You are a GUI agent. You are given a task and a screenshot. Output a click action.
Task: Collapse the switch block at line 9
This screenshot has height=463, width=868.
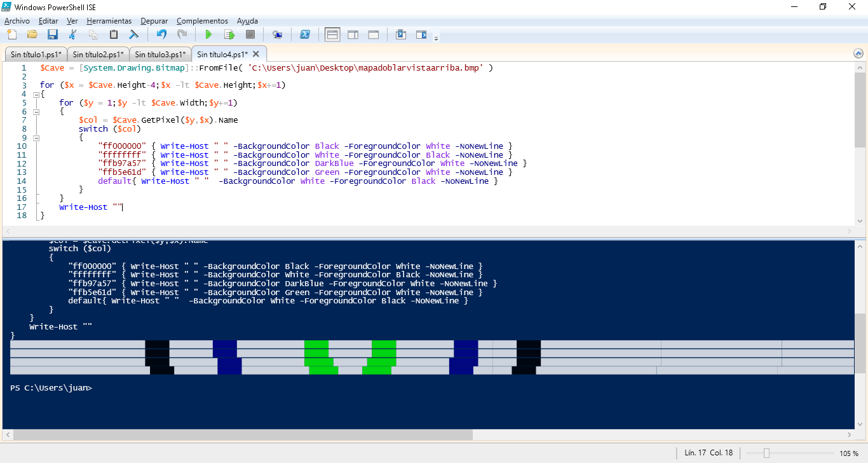tap(36, 137)
